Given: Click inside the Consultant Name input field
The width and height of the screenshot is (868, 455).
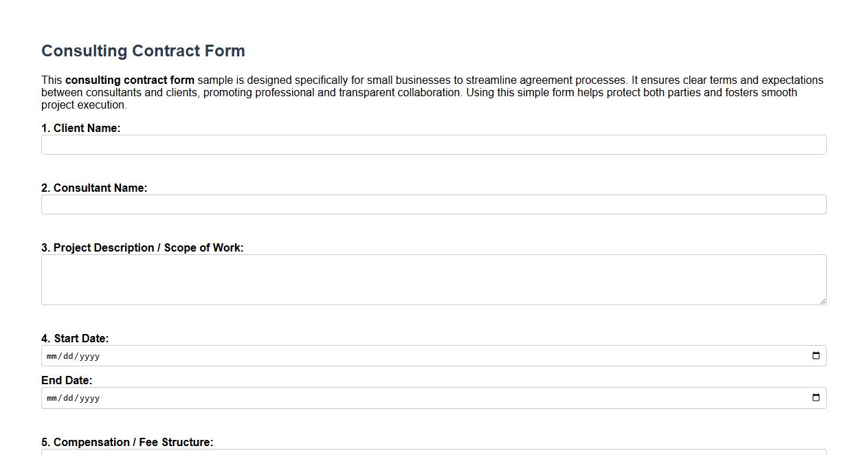Looking at the screenshot, I should point(433,204).
